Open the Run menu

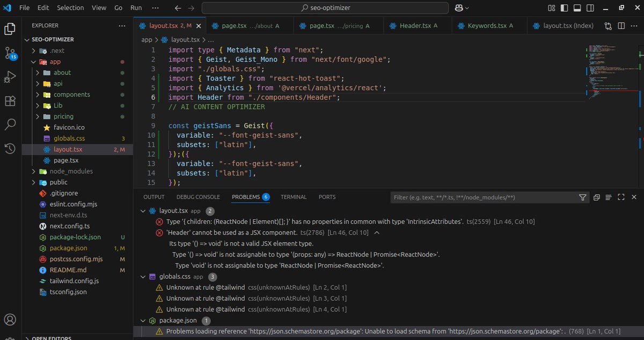coord(136,8)
